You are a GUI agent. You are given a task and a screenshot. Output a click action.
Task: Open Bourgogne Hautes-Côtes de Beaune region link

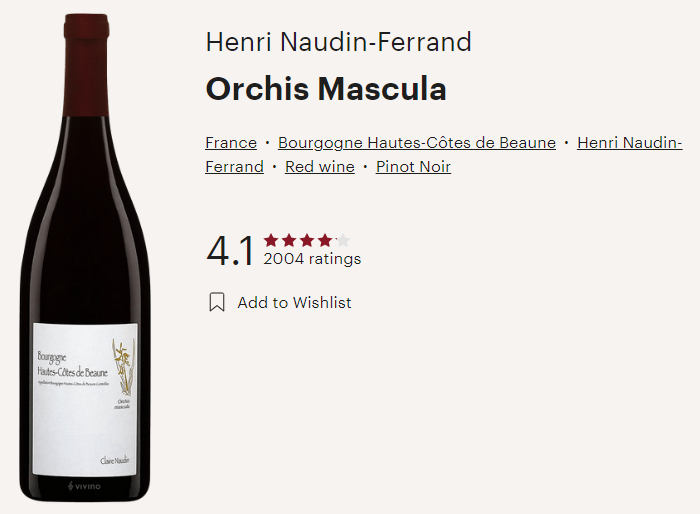417,143
